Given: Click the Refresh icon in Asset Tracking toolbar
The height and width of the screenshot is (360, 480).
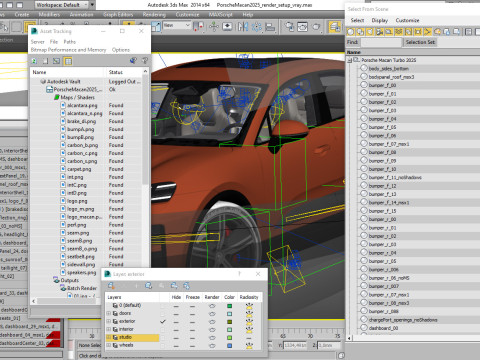Looking at the screenshot, I should point(34,61).
